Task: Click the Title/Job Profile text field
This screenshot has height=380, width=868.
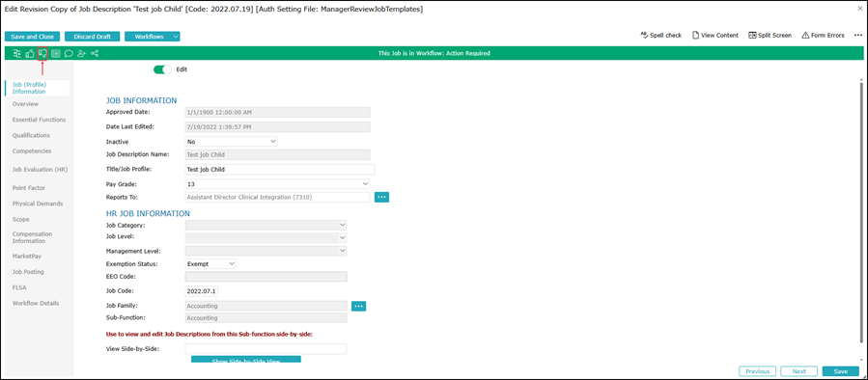Action: point(280,169)
